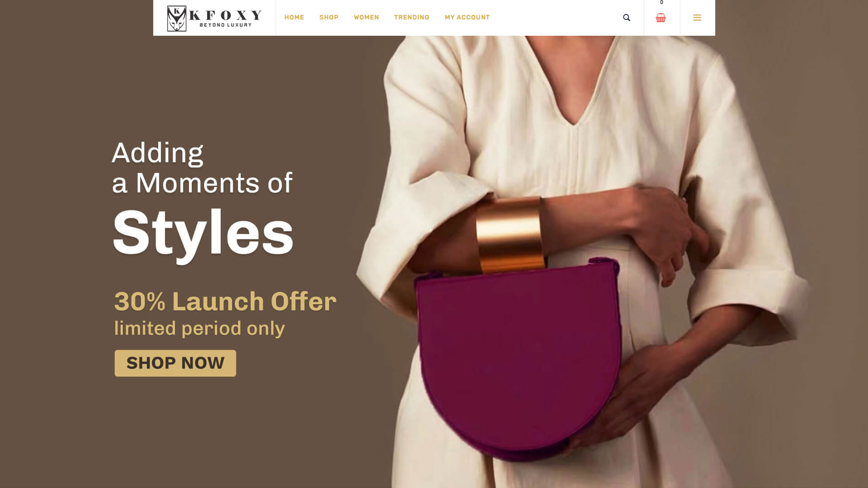Click the Adding a Moments of heading
868x488 pixels.
tap(202, 168)
